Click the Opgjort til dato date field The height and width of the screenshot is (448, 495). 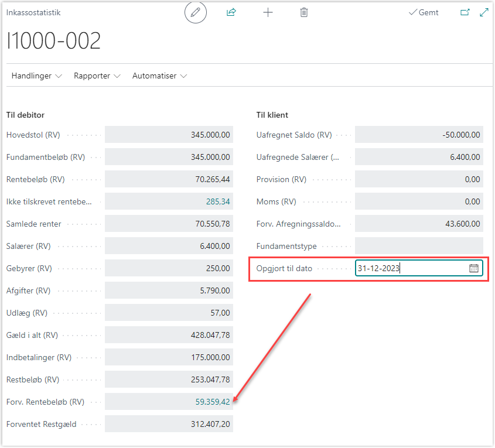click(x=410, y=268)
